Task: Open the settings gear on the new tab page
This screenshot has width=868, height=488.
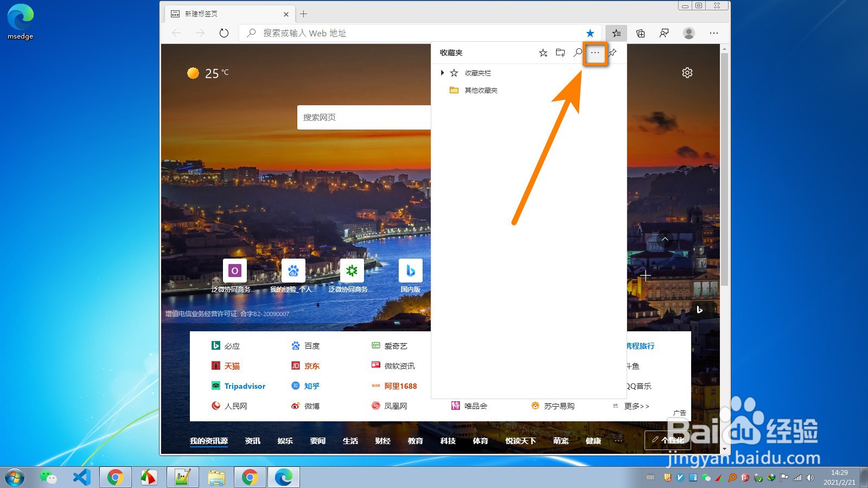Action: (x=687, y=72)
